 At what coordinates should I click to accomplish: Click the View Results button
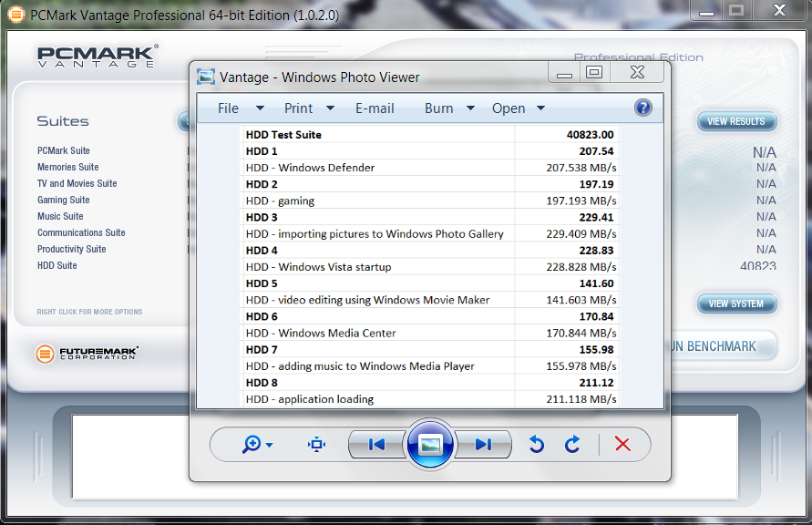coord(736,121)
